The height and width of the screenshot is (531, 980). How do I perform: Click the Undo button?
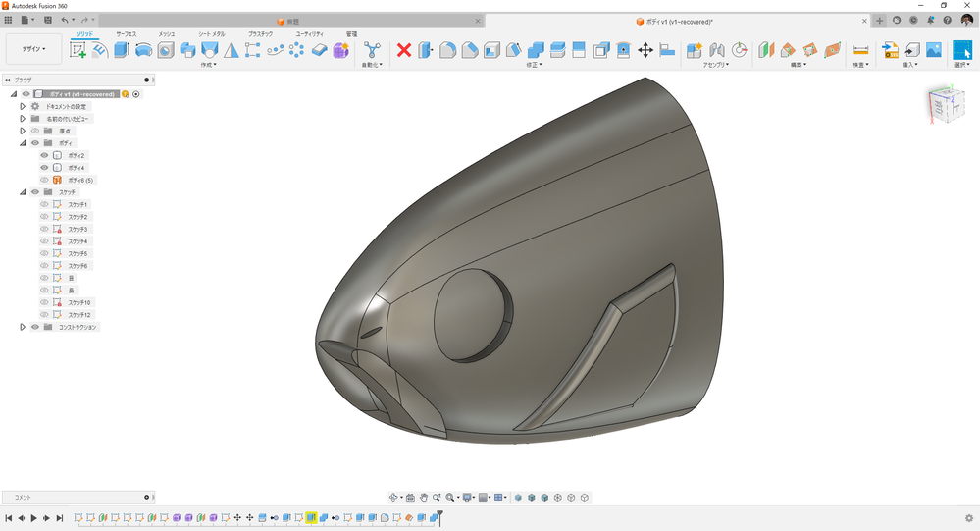65,20
